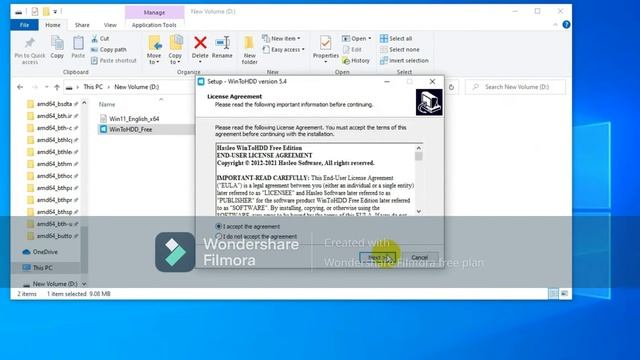
Task: Click the Name column header
Action: pyautogui.click(x=107, y=104)
